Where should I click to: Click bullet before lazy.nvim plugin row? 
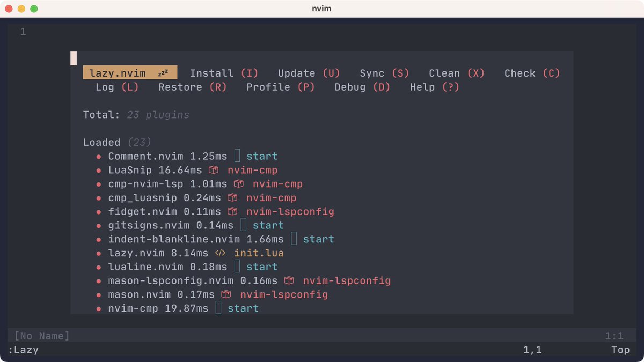coord(99,253)
